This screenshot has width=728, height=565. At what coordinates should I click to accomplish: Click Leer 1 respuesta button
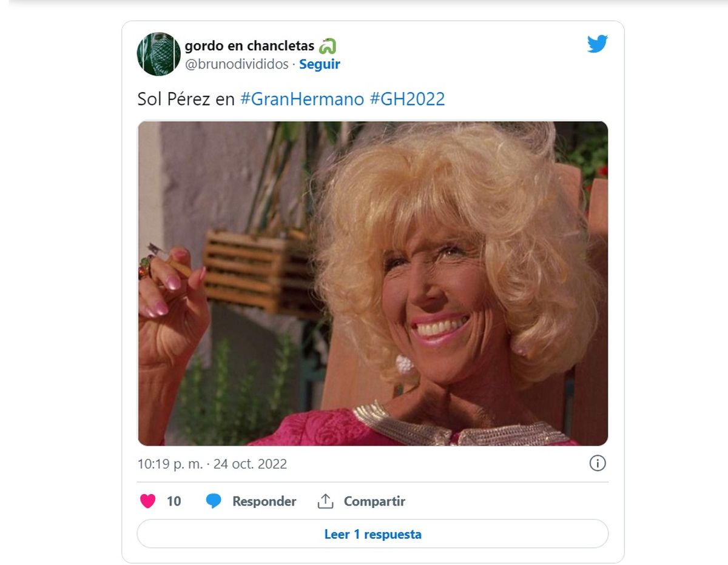372,534
